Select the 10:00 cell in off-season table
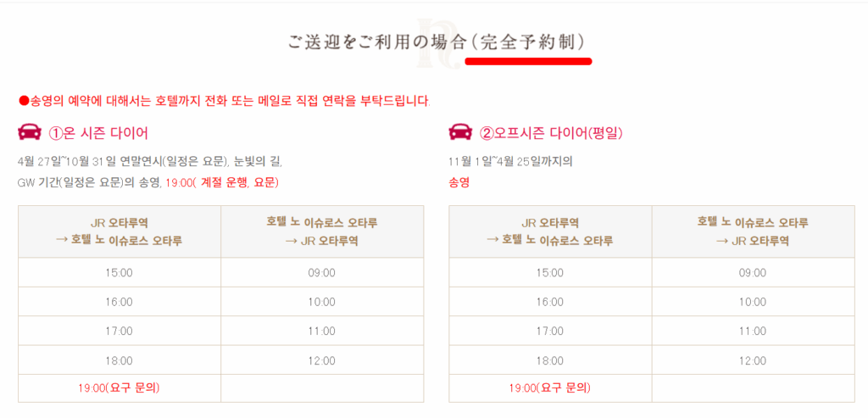The height and width of the screenshot is (418, 868). tap(753, 302)
